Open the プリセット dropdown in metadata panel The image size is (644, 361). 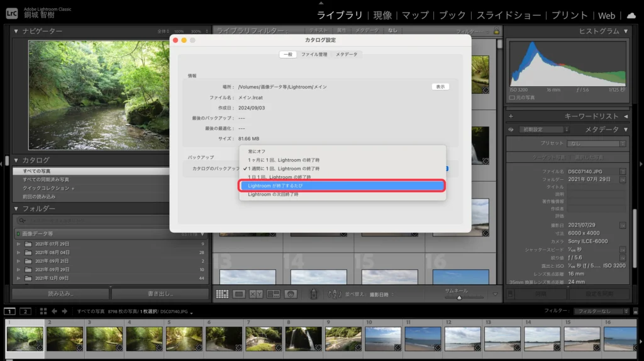[592, 143]
